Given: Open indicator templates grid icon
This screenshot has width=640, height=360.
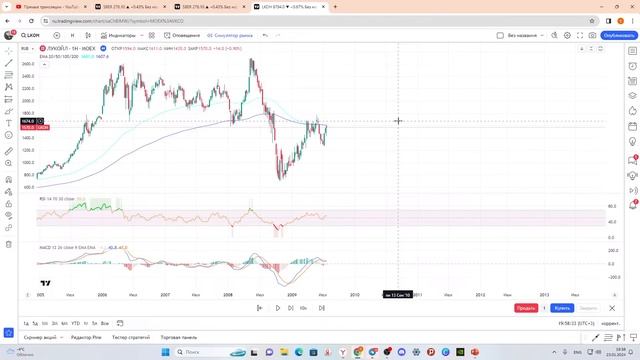Looking at the screenshot, I should coord(152,36).
